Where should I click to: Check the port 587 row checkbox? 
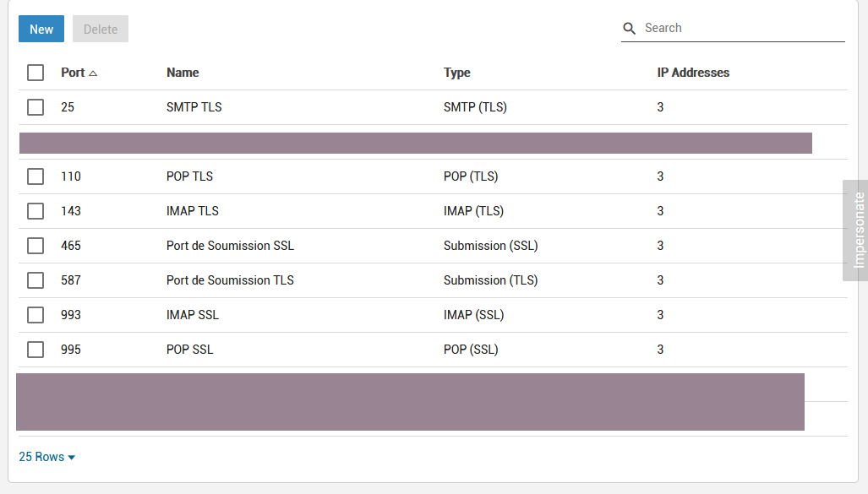35,280
